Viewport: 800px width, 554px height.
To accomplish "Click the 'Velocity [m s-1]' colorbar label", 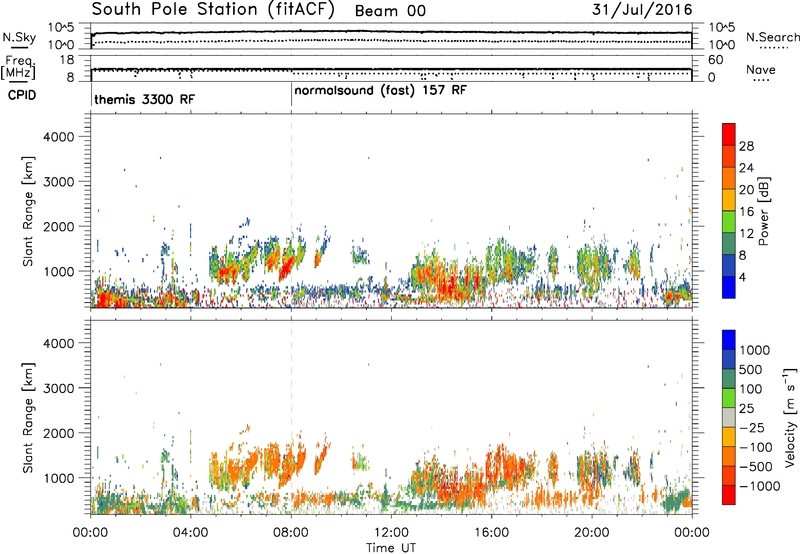I will (x=790, y=418).
